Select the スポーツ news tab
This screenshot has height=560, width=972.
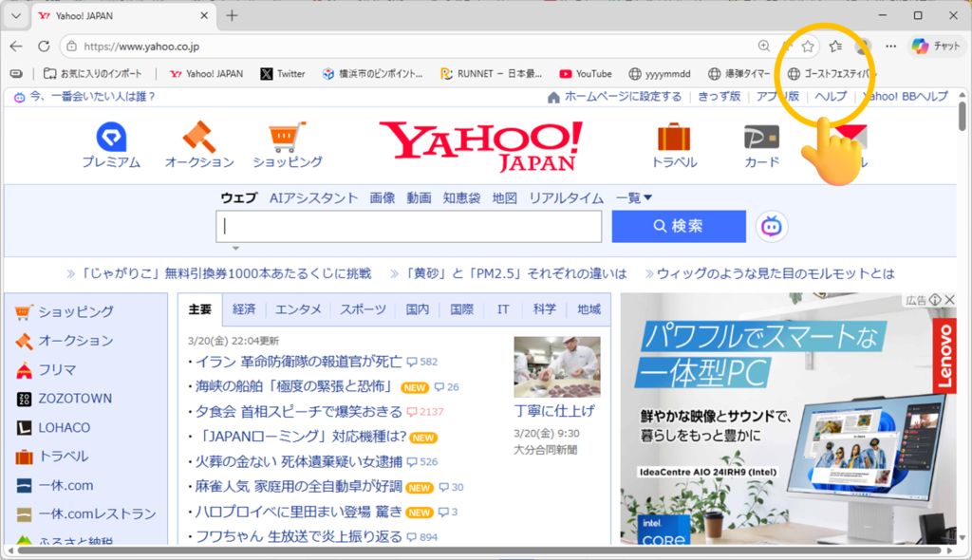363,309
